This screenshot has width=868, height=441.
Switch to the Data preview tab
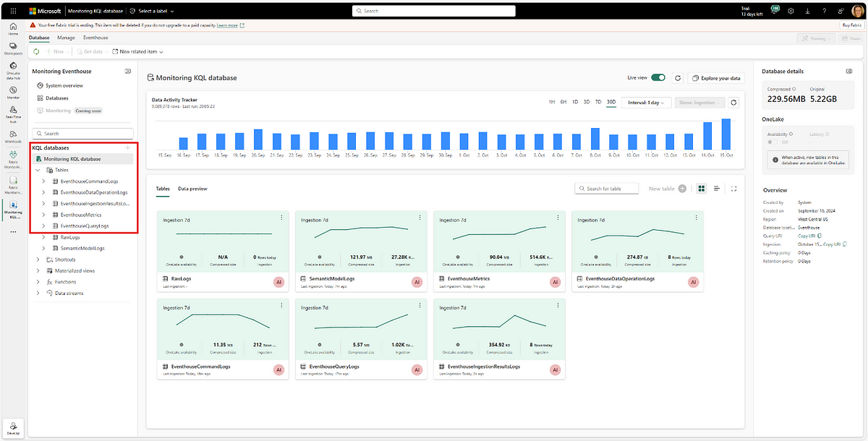click(192, 189)
